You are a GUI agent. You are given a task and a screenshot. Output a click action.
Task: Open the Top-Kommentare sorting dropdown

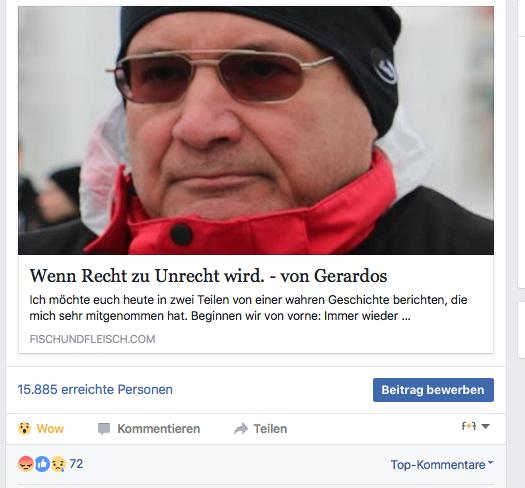coord(442,465)
